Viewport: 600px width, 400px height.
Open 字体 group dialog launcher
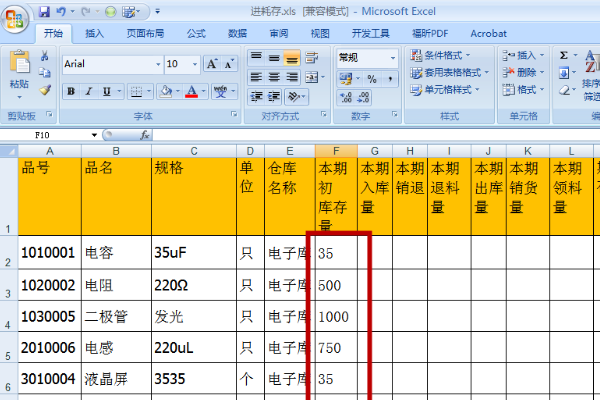[234, 114]
